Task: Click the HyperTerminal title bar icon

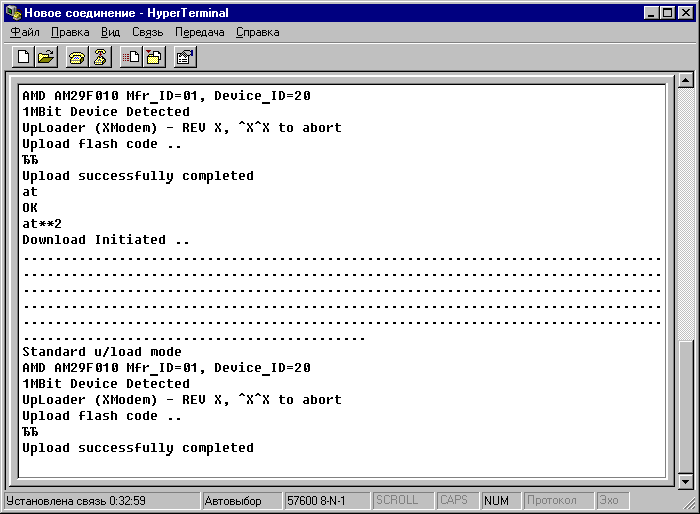Action: click(x=13, y=13)
